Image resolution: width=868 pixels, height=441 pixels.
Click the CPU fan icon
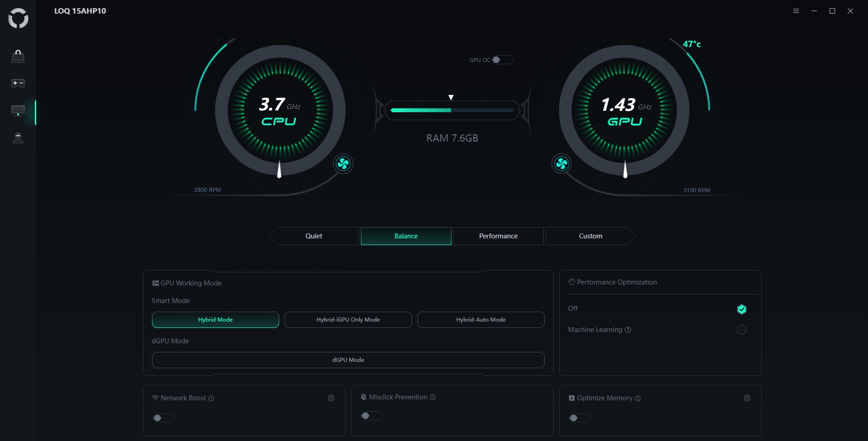click(343, 164)
